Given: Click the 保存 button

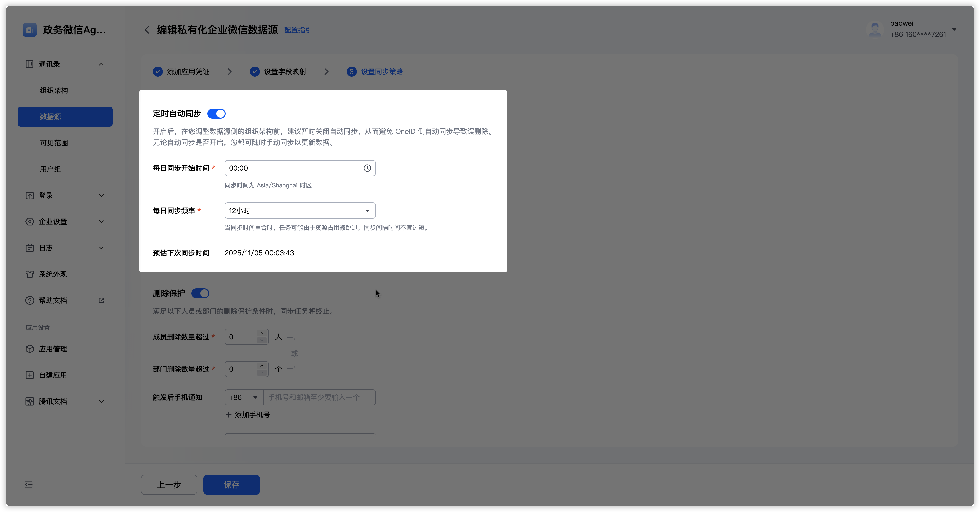Looking at the screenshot, I should (x=231, y=484).
